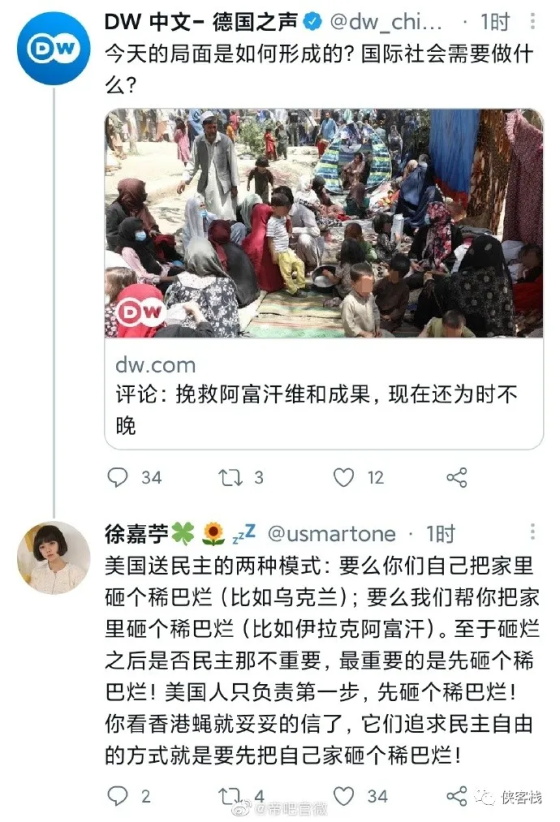The height and width of the screenshot is (822, 560).
Task: Open the @usmartone handle
Action: (331, 534)
